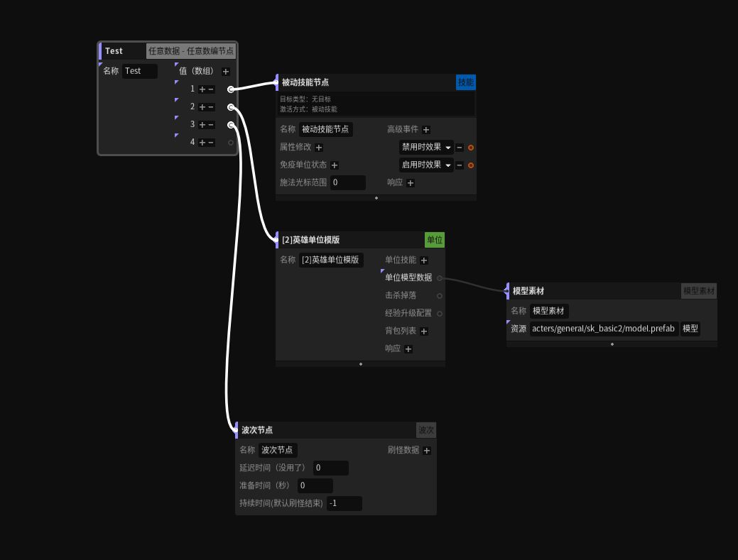Edit the 资源 prefab path field
738x560 pixels.
click(x=603, y=329)
